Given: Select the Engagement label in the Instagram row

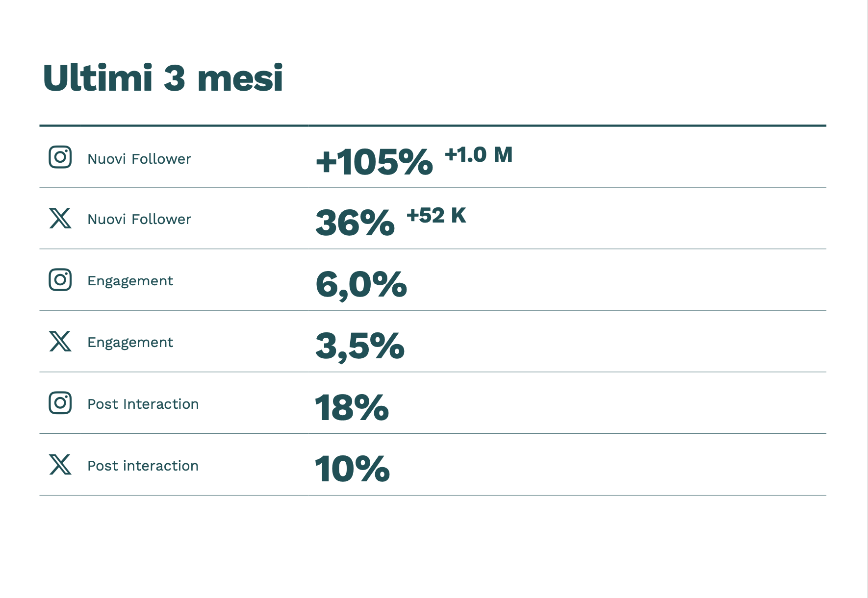Looking at the screenshot, I should coord(130,281).
